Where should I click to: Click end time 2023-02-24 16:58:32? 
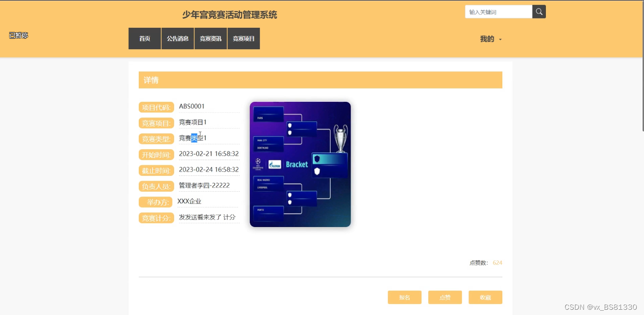coord(209,169)
